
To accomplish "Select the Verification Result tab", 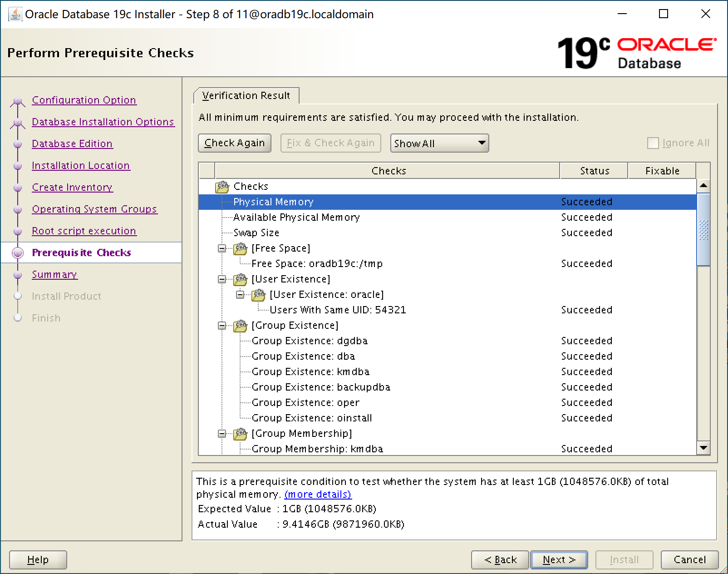I will pos(246,96).
